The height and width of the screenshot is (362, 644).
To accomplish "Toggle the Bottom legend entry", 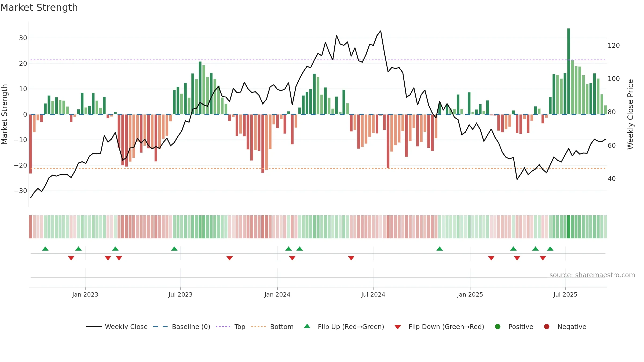I will pyautogui.click(x=272, y=327).
